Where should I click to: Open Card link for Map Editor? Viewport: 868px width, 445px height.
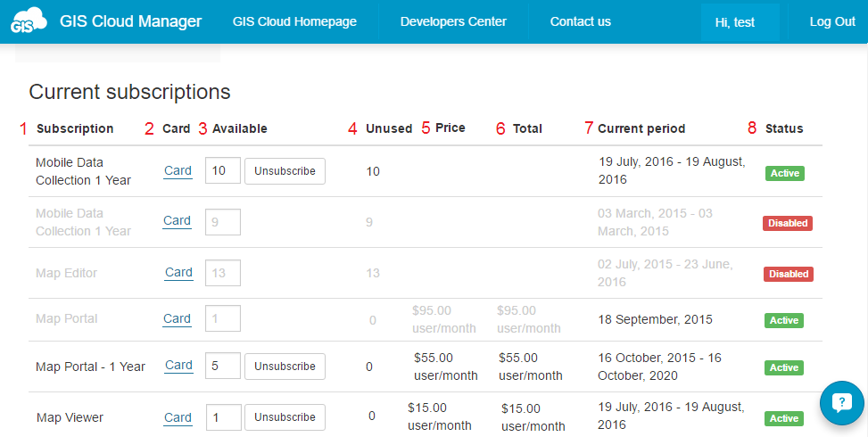pos(178,272)
